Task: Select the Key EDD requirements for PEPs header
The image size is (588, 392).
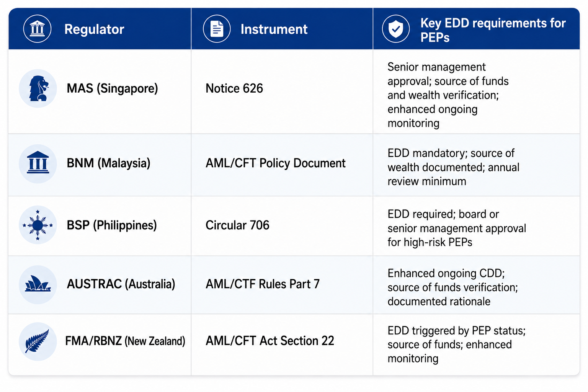Action: tap(493, 30)
